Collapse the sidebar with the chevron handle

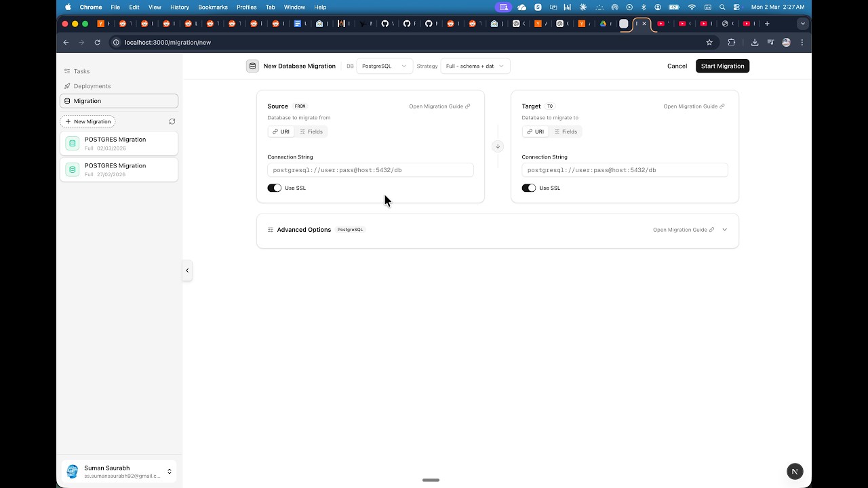point(187,270)
